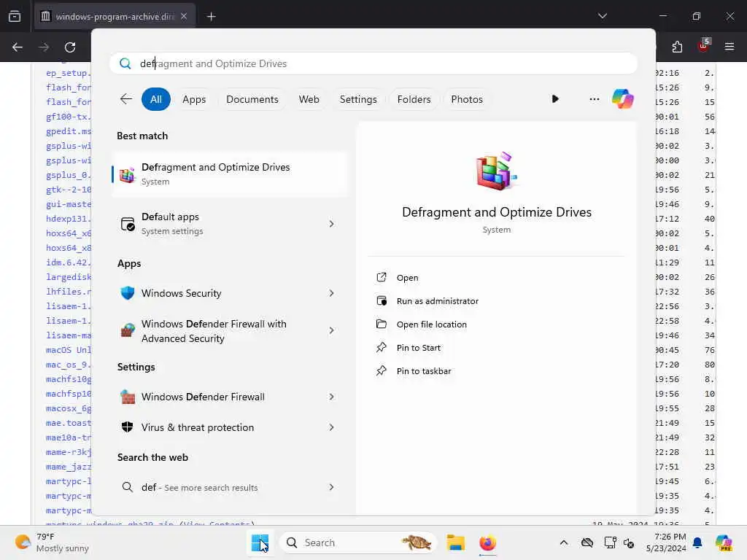
Task: Click the magnifier icon in search box
Action: pos(125,63)
